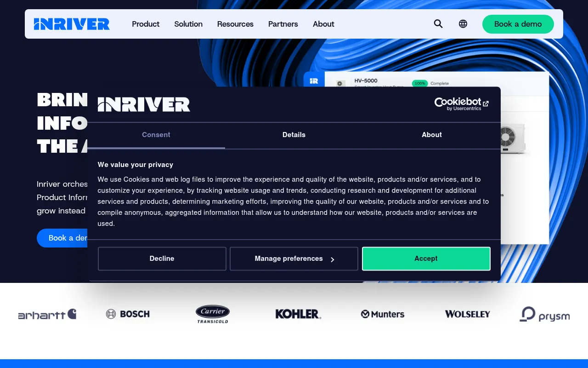The image size is (588, 368).
Task: Expand Manage preferences
Action: (294, 259)
